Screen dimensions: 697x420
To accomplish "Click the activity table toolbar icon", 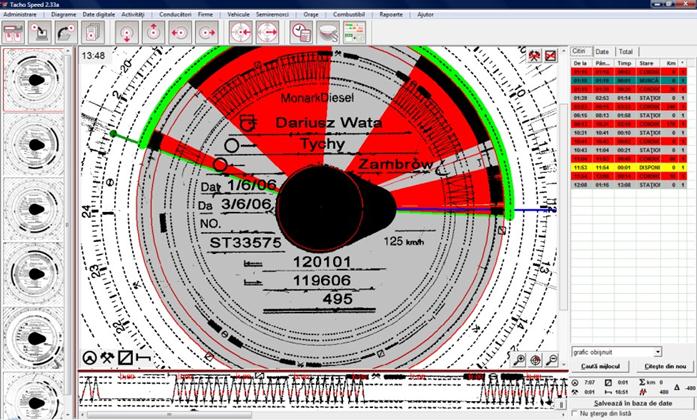I will pos(354,32).
